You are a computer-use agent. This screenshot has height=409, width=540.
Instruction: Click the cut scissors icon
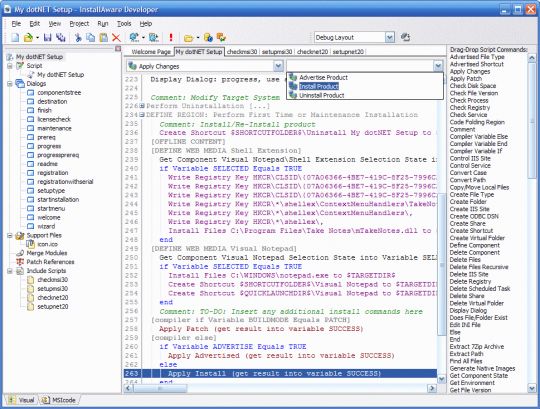78,37
